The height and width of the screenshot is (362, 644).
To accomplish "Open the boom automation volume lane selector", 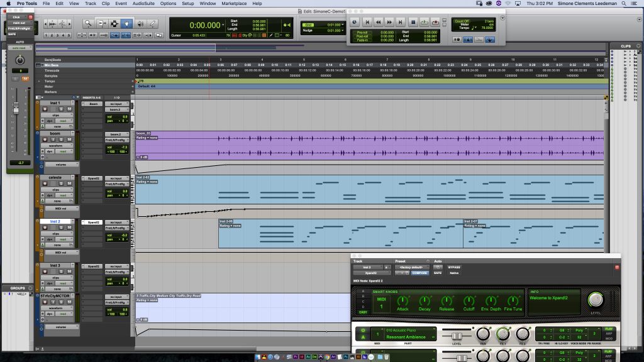I will pos(61,165).
